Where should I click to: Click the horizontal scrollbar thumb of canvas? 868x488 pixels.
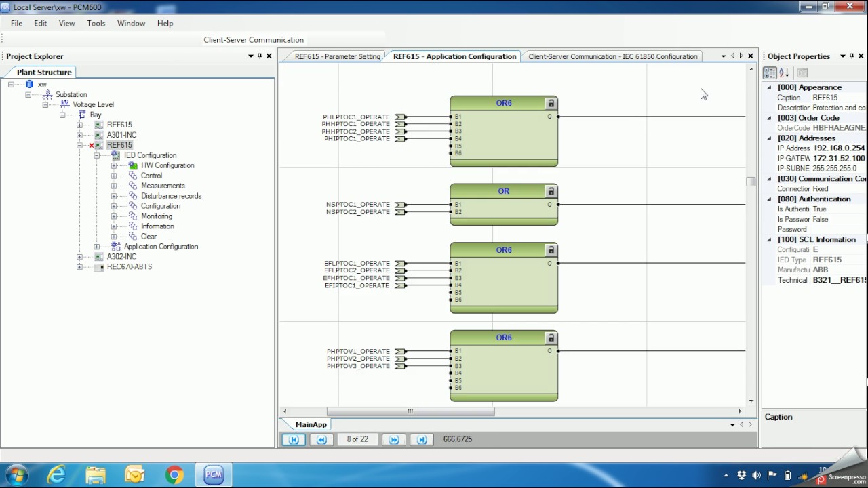tap(410, 411)
